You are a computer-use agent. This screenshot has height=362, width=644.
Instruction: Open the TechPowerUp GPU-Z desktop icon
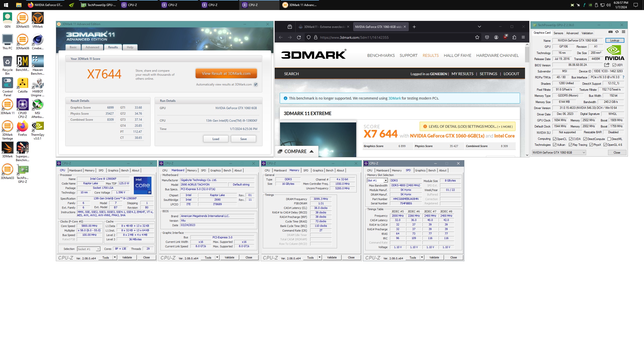point(22,173)
